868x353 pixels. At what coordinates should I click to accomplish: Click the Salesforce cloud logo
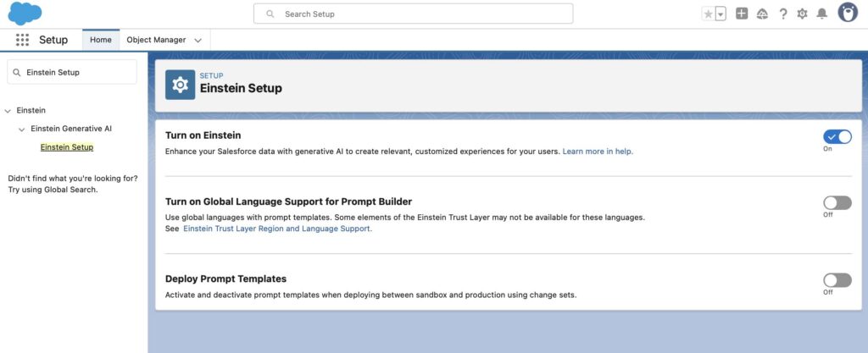tap(25, 14)
